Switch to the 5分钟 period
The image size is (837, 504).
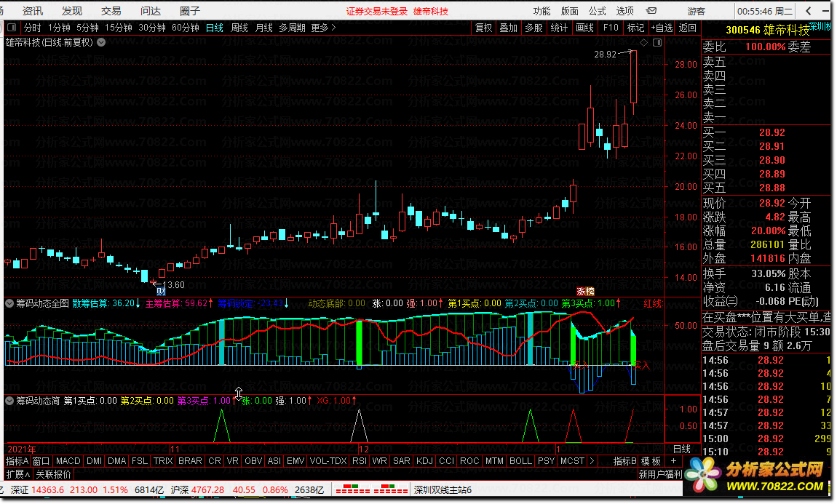pos(87,28)
